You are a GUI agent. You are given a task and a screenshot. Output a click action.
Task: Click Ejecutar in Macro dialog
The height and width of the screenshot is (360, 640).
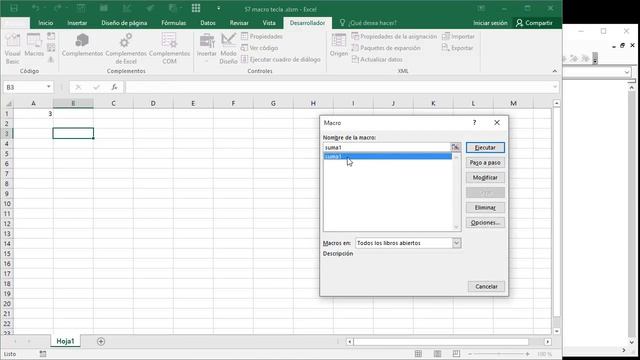(485, 147)
